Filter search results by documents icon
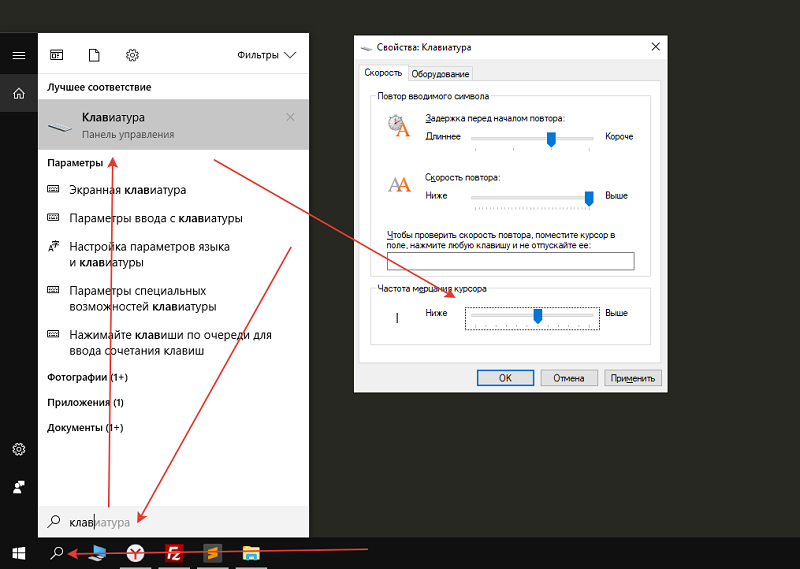Screen dimensions: 800x569 94,55
